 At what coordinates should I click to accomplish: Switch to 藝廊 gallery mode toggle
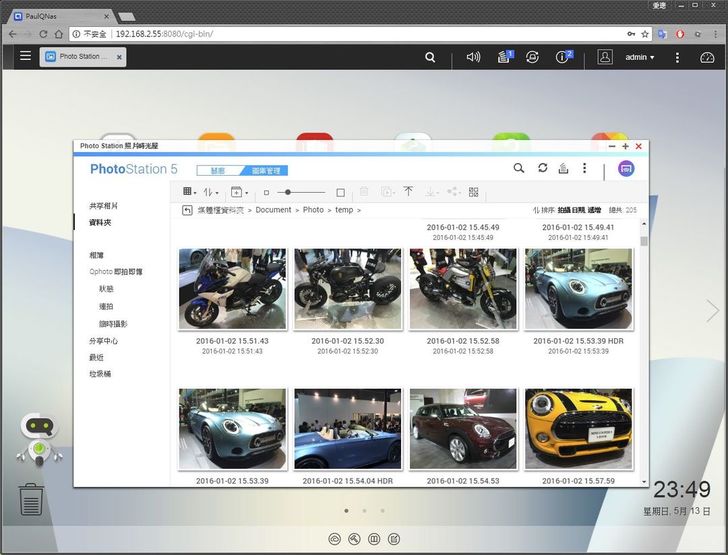tap(218, 171)
